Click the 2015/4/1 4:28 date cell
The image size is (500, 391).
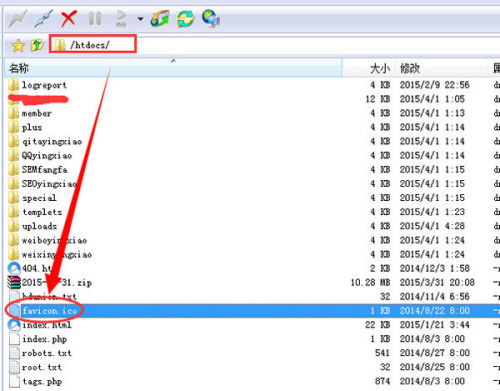tap(432, 226)
